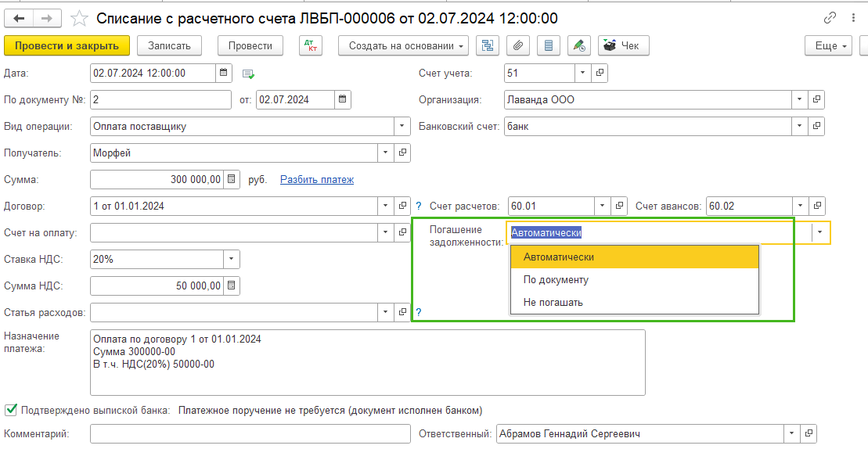This screenshot has height=449, width=868.
Task: Open the lined-sheet list icon in the toolbar
Action: click(549, 46)
